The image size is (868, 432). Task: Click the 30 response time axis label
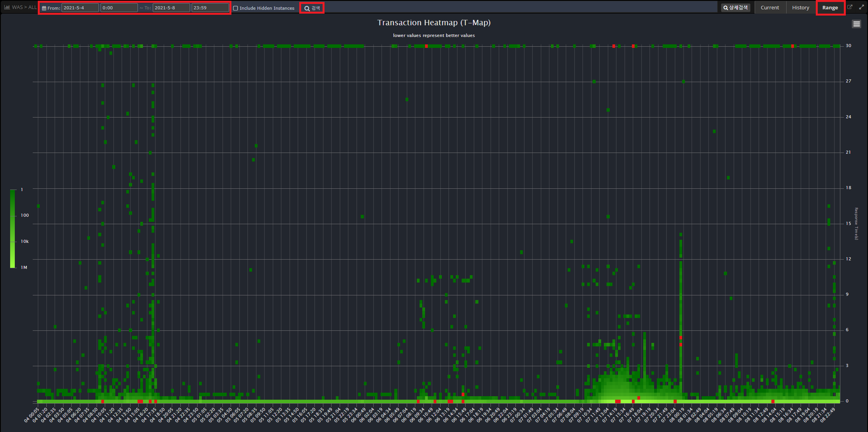click(848, 46)
